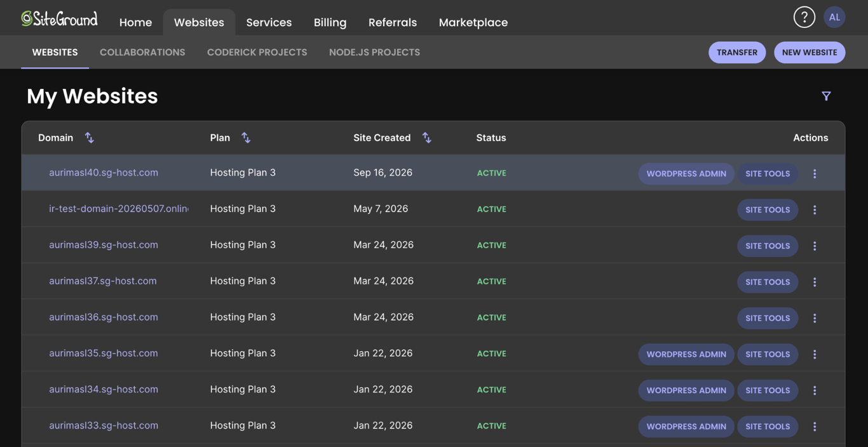868x447 pixels.
Task: Open Site Tools for aurimasl40.sg-host.com
Action: click(768, 173)
